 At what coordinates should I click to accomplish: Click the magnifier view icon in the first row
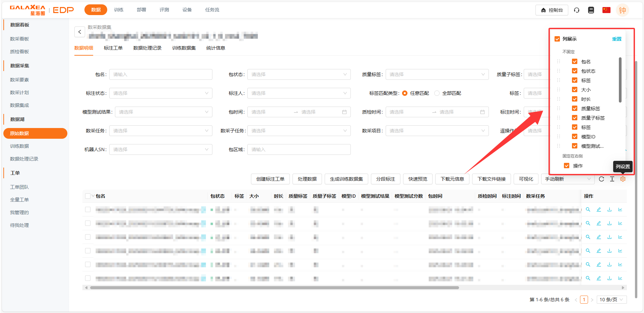click(588, 209)
